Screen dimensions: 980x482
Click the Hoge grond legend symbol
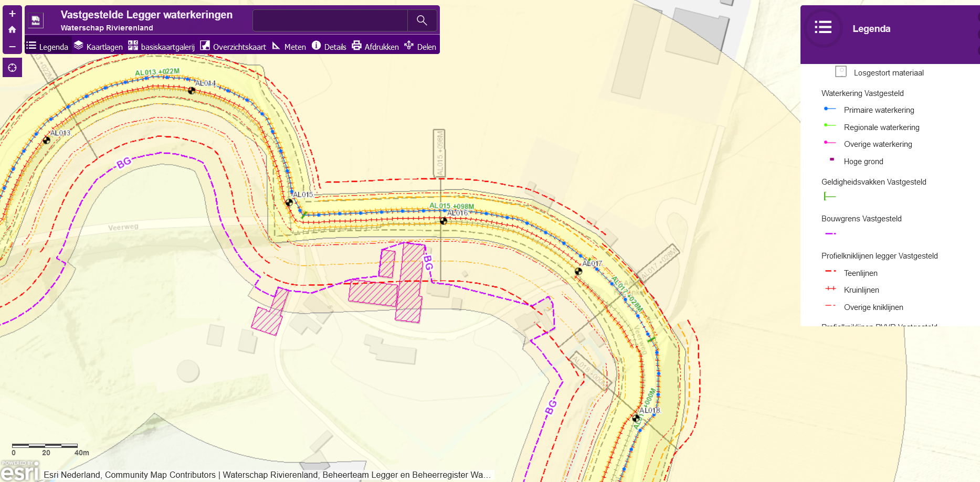pos(831,159)
